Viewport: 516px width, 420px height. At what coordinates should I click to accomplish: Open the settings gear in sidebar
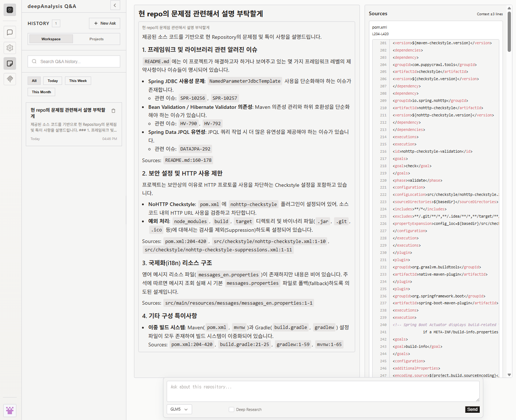[x=10, y=48]
